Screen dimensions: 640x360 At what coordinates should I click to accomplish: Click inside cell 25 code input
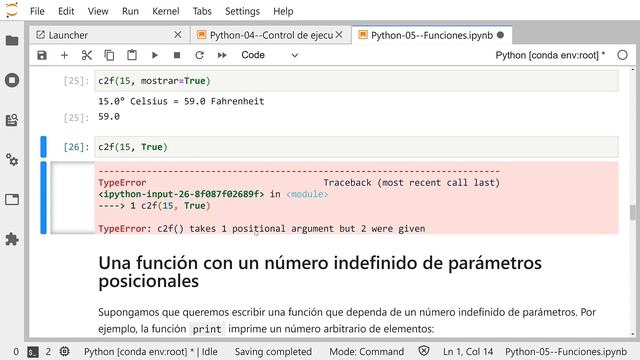(x=356, y=81)
